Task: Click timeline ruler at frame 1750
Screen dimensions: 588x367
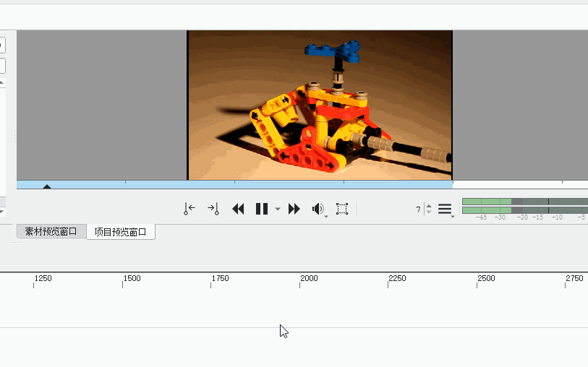Action: 220,278
